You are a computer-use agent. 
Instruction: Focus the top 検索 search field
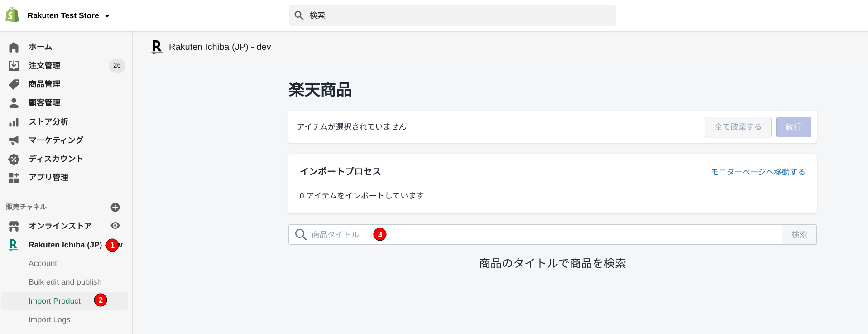452,15
